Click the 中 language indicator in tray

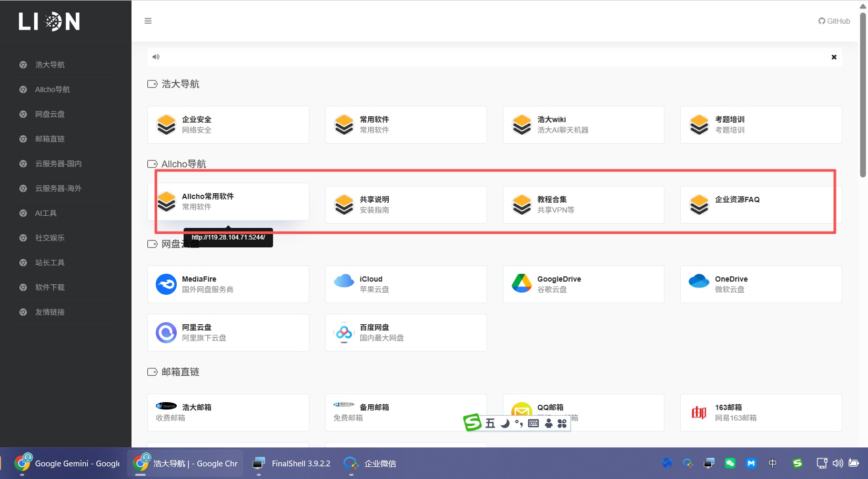pyautogui.click(x=773, y=463)
